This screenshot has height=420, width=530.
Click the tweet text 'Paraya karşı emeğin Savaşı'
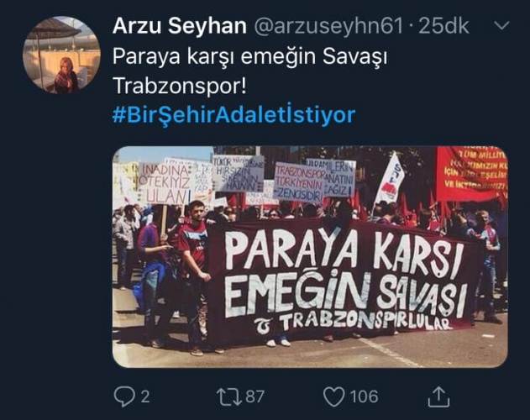point(249,56)
